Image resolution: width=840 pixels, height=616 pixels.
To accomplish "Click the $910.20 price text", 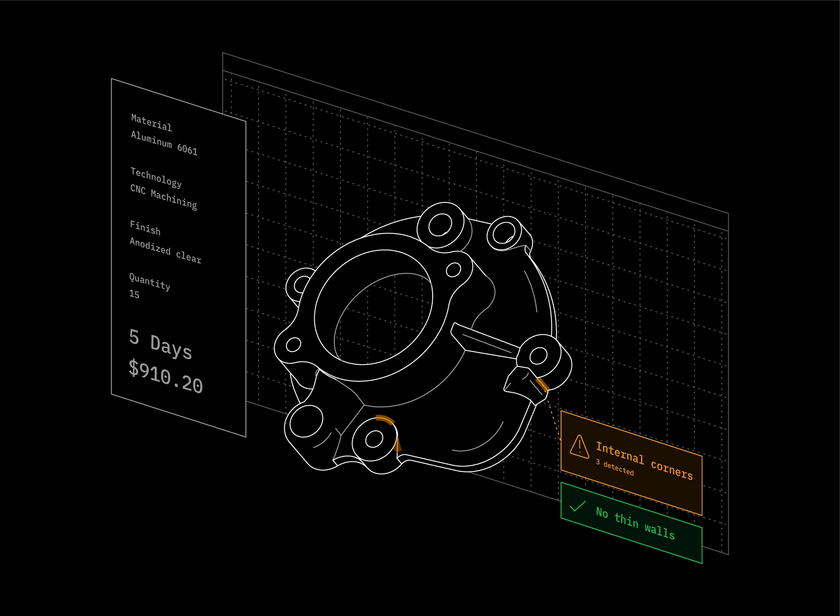I will click(165, 377).
